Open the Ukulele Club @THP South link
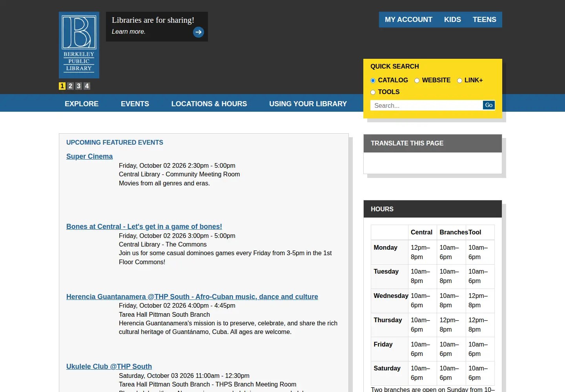 109,367
